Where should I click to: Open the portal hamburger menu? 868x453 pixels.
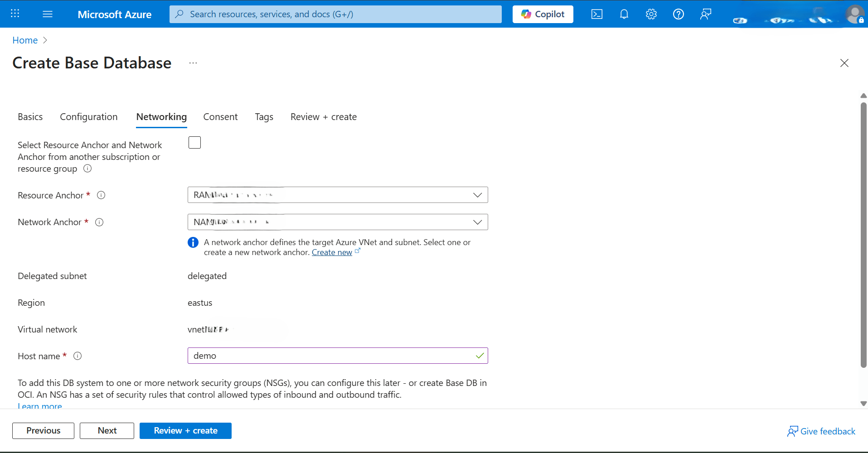[x=47, y=14]
